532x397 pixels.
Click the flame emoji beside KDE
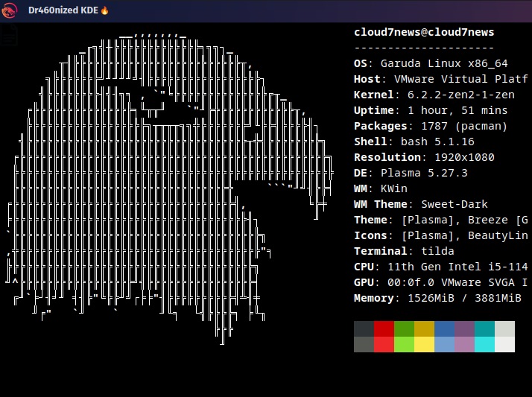(x=104, y=10)
